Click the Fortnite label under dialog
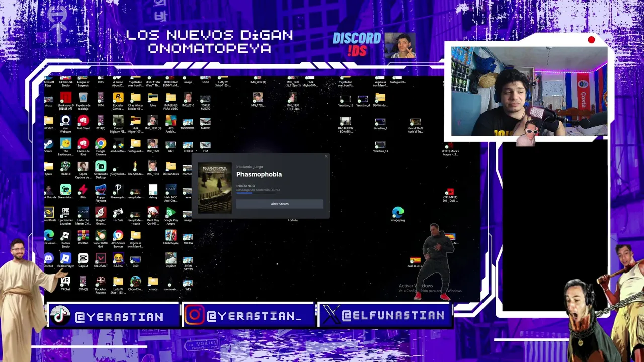The height and width of the screenshot is (362, 644). (293, 220)
